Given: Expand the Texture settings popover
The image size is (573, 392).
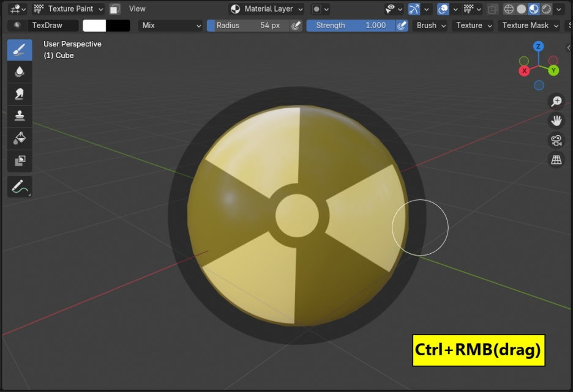Looking at the screenshot, I should (473, 25).
